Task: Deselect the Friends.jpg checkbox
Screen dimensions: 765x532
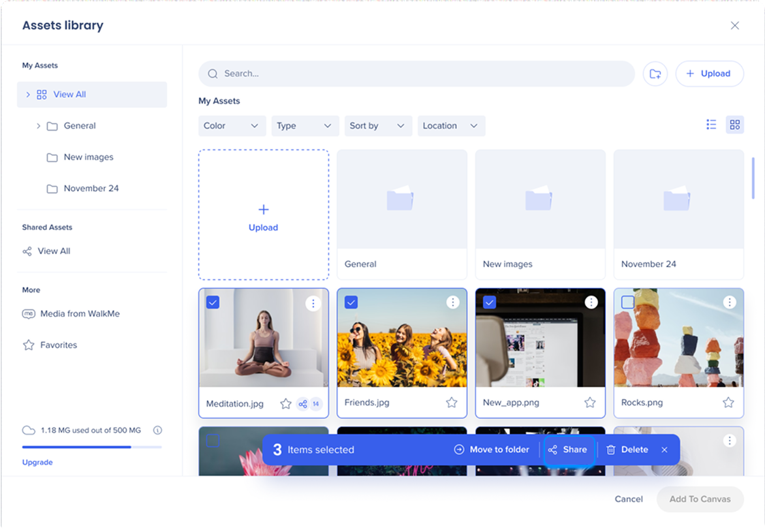Action: (x=351, y=302)
